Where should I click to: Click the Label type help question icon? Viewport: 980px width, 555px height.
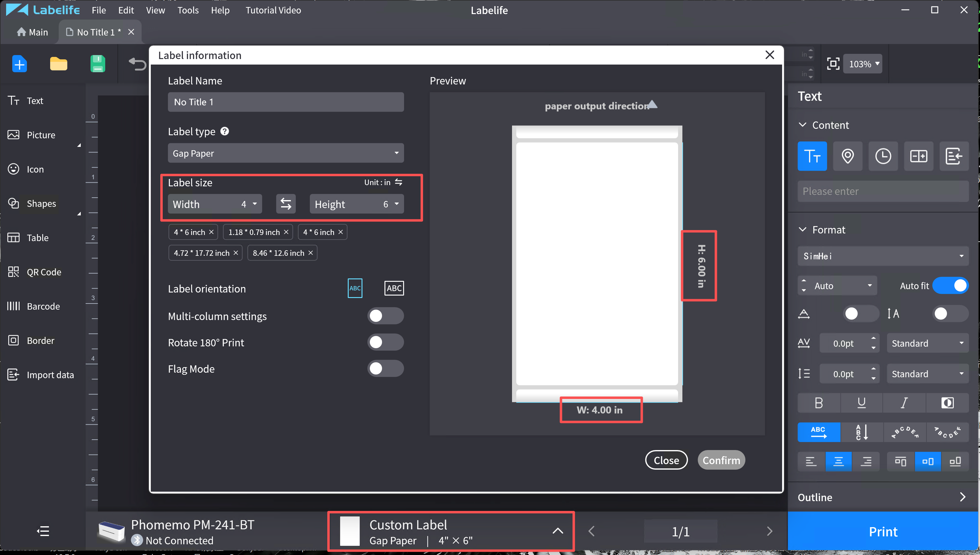pyautogui.click(x=225, y=131)
